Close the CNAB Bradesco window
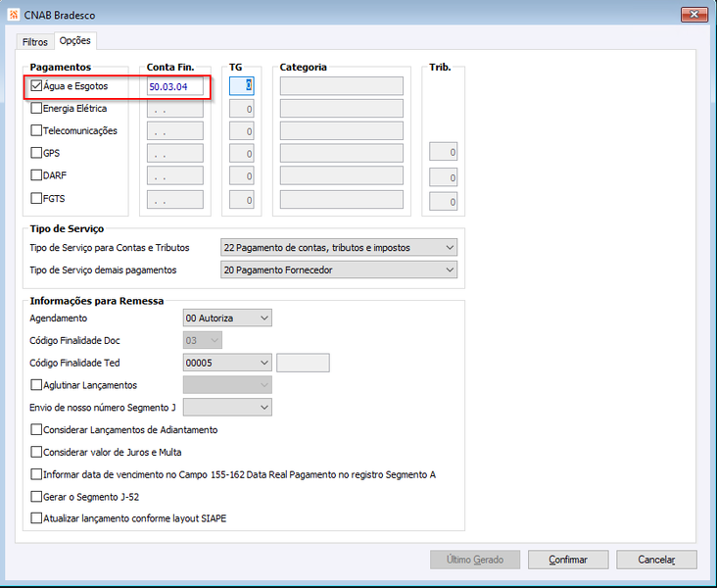The image size is (717, 588). tap(693, 15)
